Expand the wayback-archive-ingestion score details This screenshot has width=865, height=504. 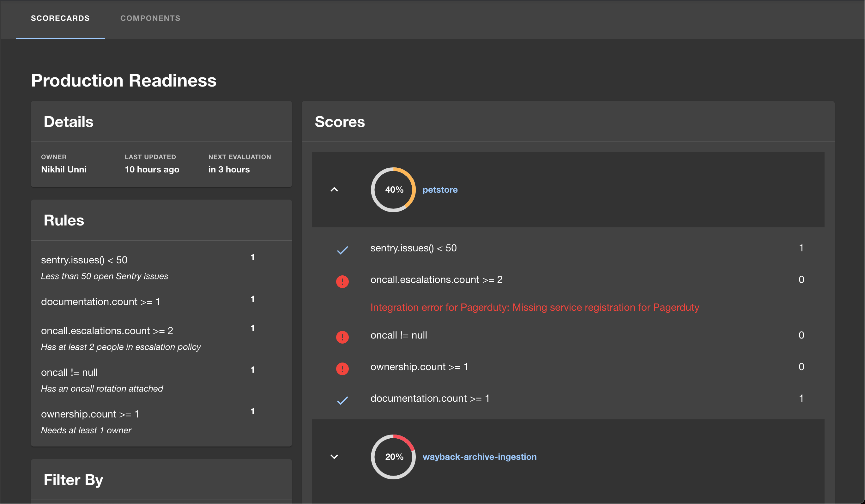334,457
